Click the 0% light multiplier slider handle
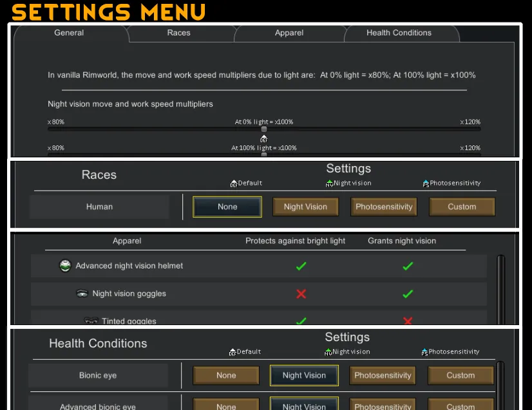This screenshot has height=410, width=532. click(263, 129)
